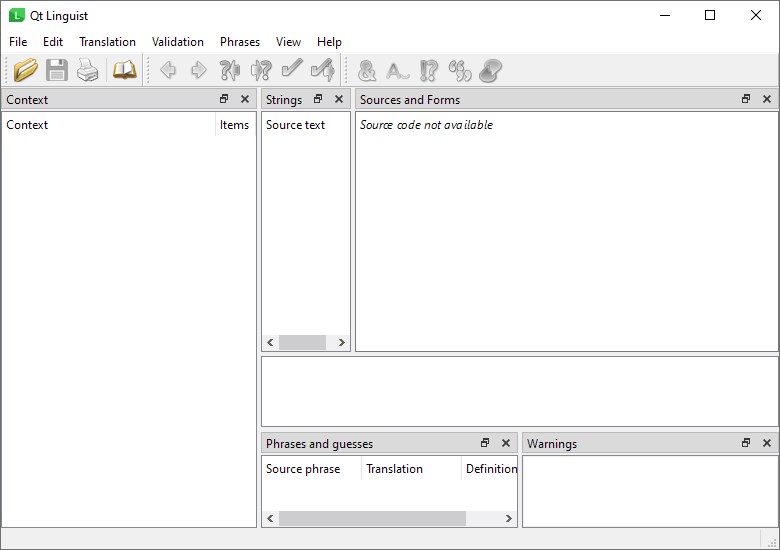Screen dimensions: 780x550
Task: Click the Strings panel horizontal scrollbar thumb
Action: (302, 342)
